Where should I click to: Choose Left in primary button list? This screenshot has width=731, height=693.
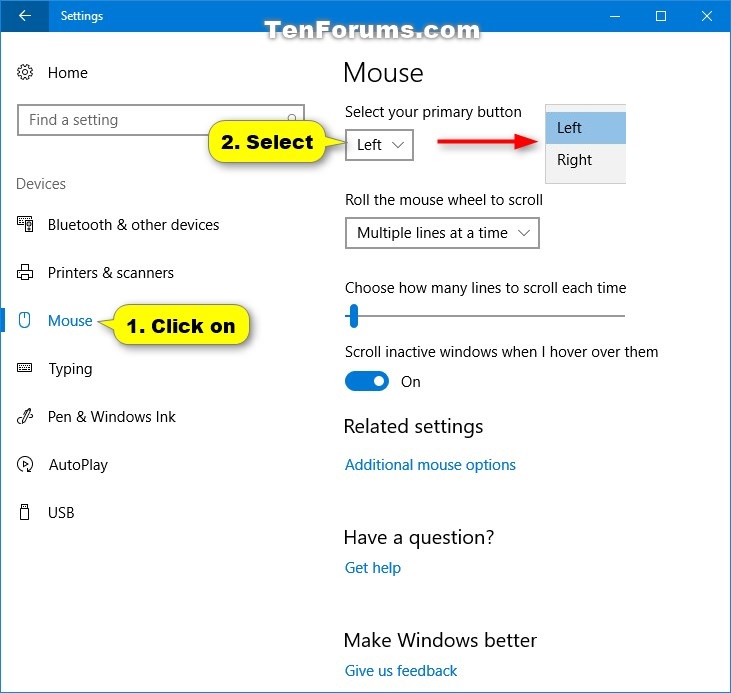coord(586,128)
